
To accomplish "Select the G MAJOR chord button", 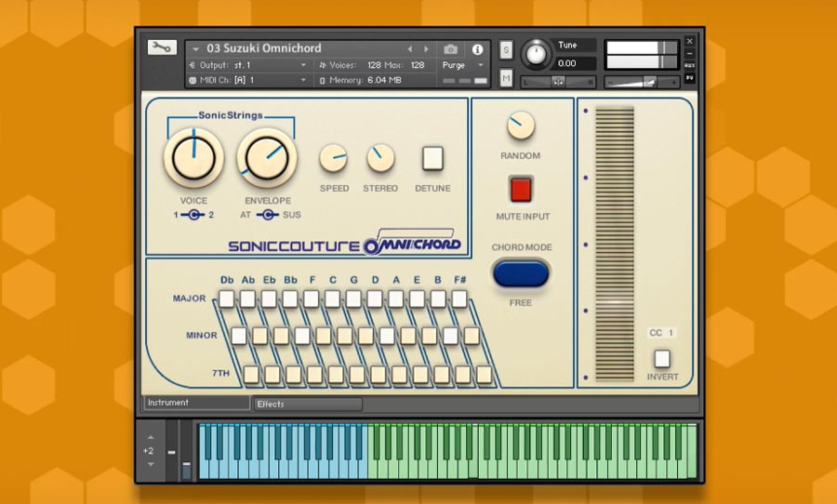I will coord(353,299).
